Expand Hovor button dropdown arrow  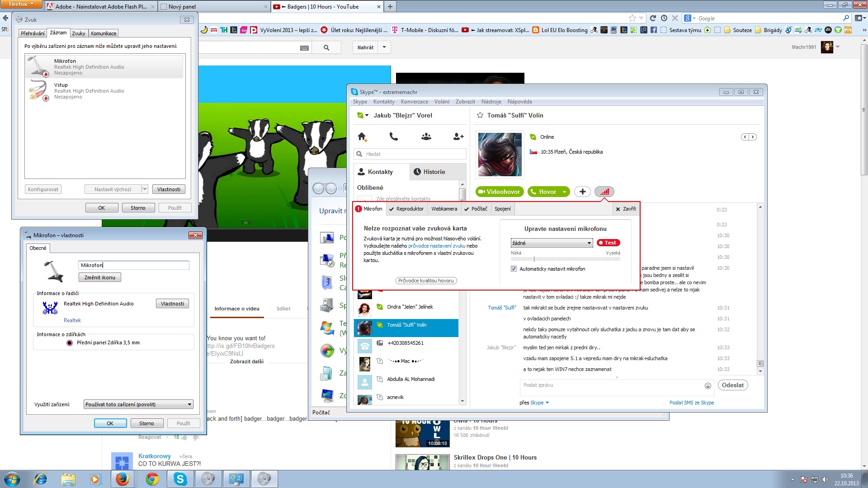(564, 192)
